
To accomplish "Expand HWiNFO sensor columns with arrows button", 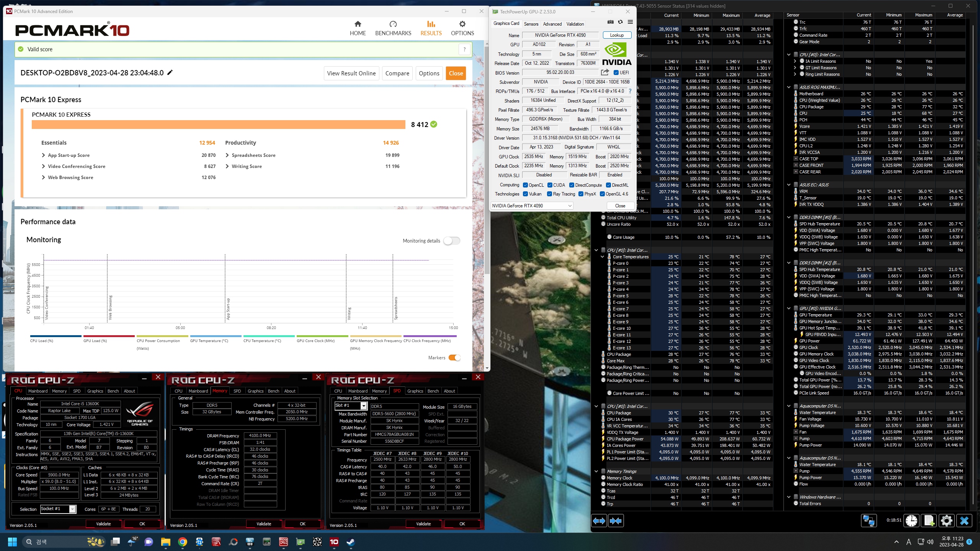I will (599, 521).
